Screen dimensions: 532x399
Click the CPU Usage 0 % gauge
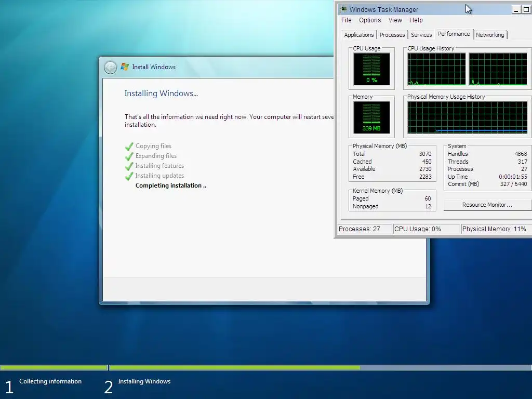[x=371, y=69]
